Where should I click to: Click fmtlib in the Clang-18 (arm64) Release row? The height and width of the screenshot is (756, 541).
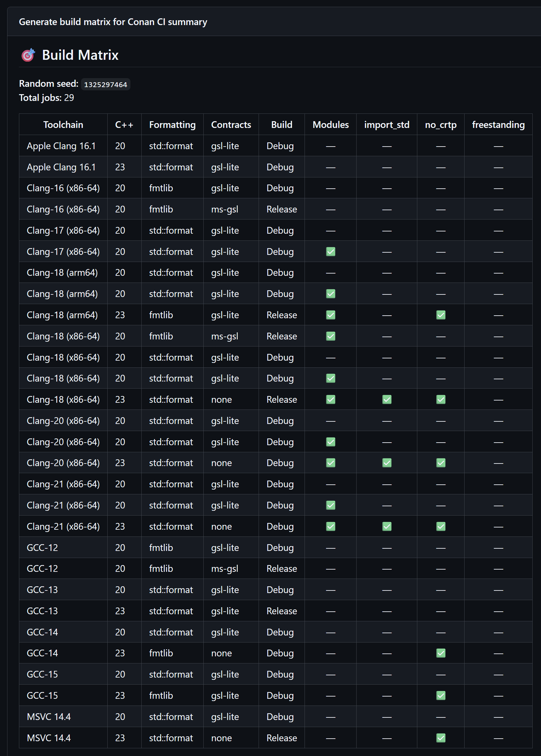tap(161, 315)
